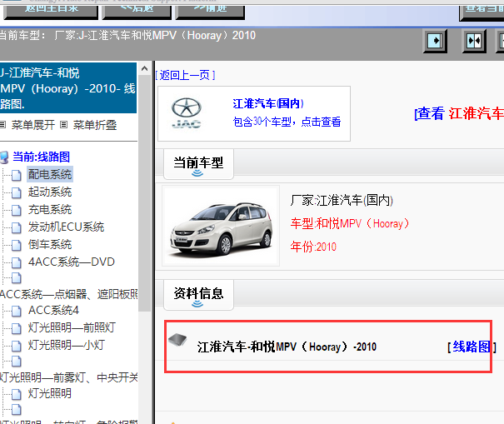The image size is (504, 424).
Task: Open the 灯光照明—小灯 tree item
Action: tap(66, 345)
